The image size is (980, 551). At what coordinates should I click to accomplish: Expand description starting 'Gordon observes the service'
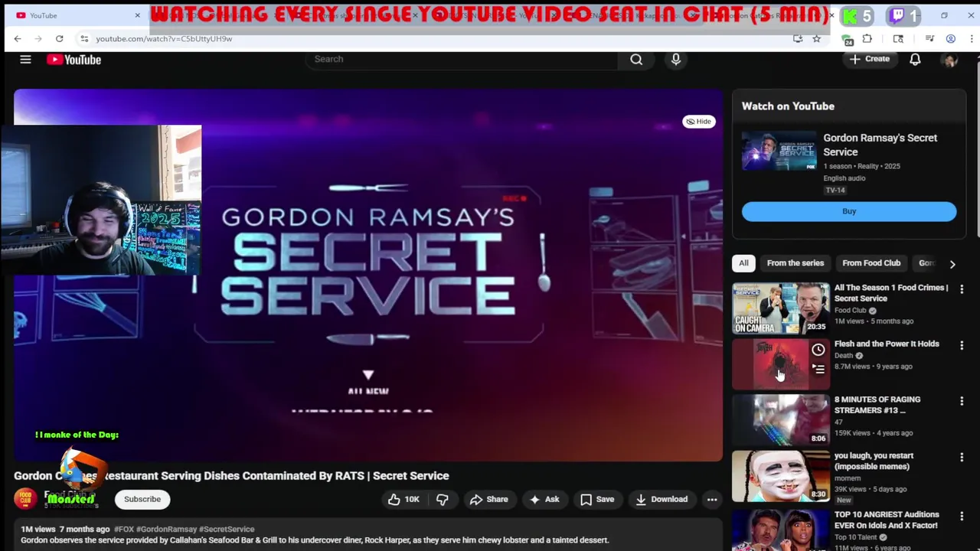click(315, 540)
